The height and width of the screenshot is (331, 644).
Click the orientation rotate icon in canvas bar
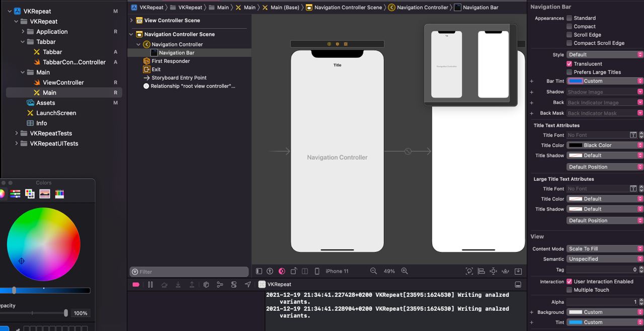tap(293, 271)
